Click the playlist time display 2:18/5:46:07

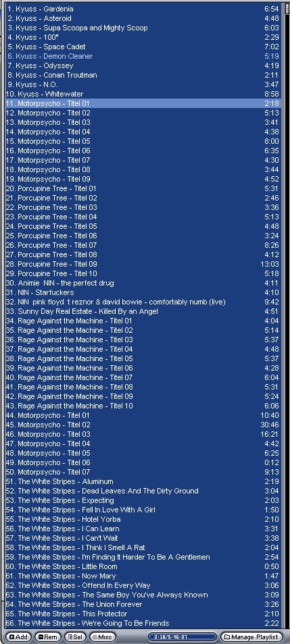(183, 637)
